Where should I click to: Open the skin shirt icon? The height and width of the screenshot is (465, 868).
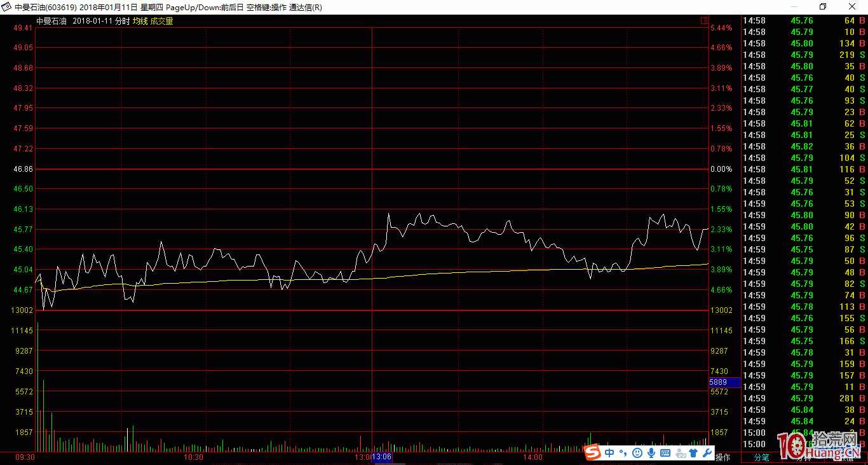tap(693, 453)
